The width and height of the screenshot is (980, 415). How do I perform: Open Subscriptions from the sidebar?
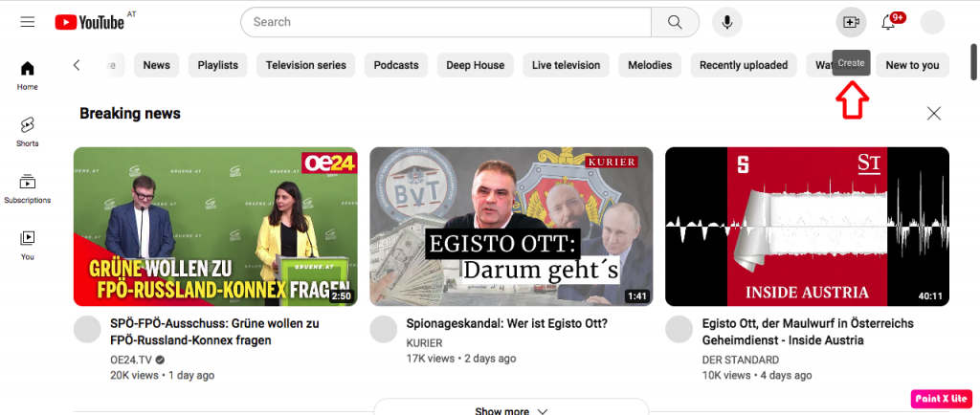point(28,189)
